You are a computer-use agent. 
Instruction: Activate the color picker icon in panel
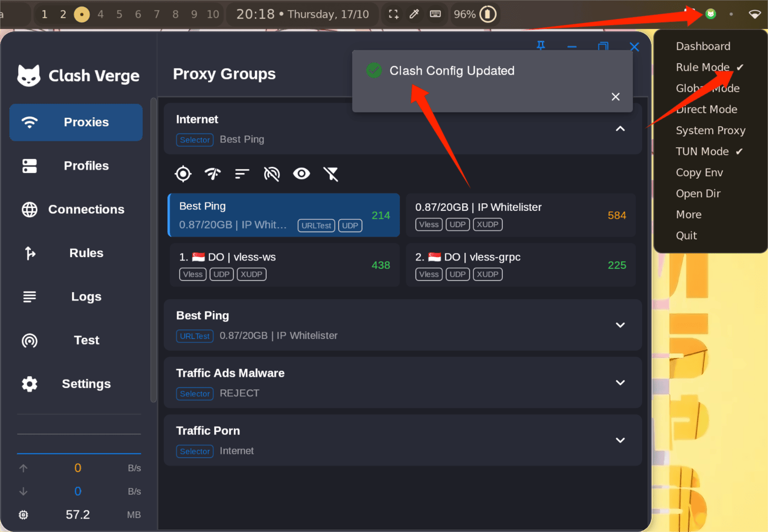[x=414, y=14]
